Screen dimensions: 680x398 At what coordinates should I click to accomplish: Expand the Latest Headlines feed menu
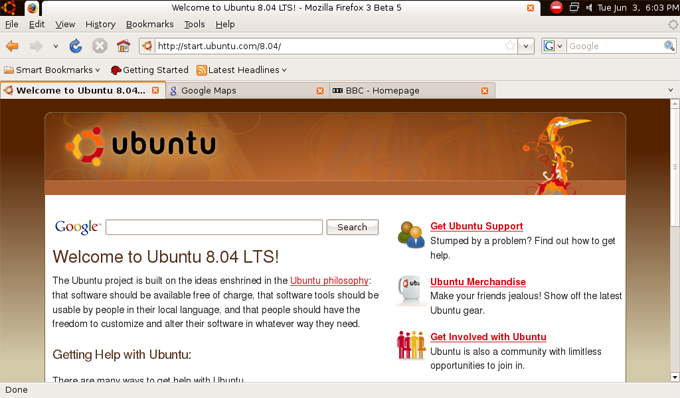tap(242, 70)
